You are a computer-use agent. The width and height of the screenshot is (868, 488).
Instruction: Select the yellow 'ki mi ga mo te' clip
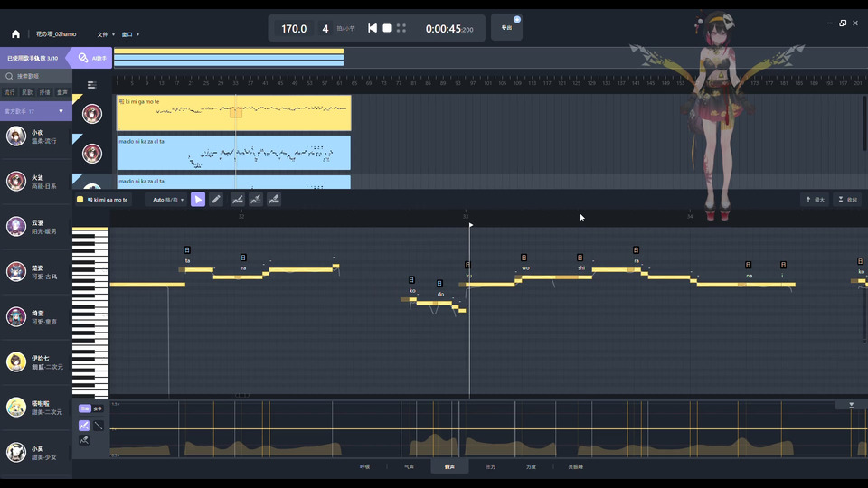click(x=233, y=113)
